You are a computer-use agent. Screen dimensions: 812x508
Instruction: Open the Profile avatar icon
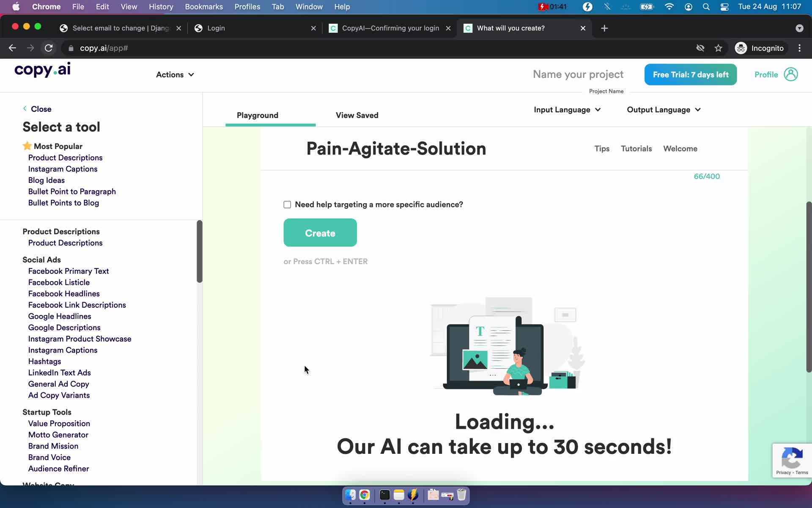(x=790, y=75)
